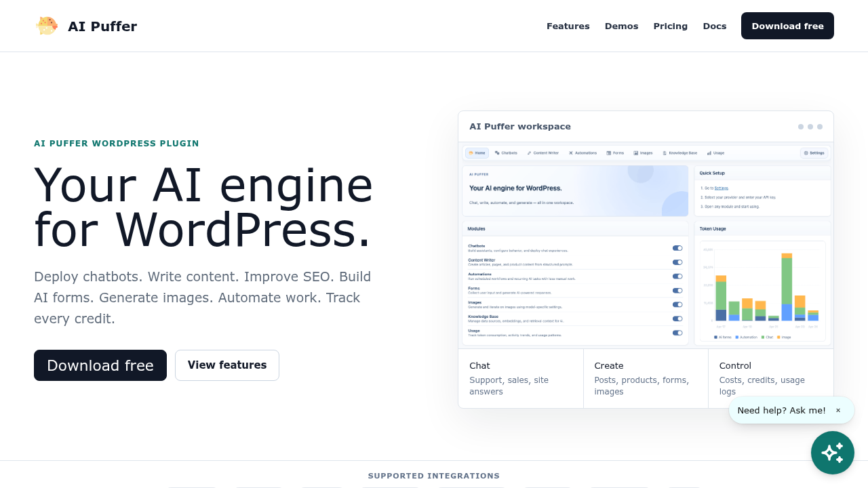
Task: Click the tallest bar in Token Usage chart
Action: click(x=787, y=287)
